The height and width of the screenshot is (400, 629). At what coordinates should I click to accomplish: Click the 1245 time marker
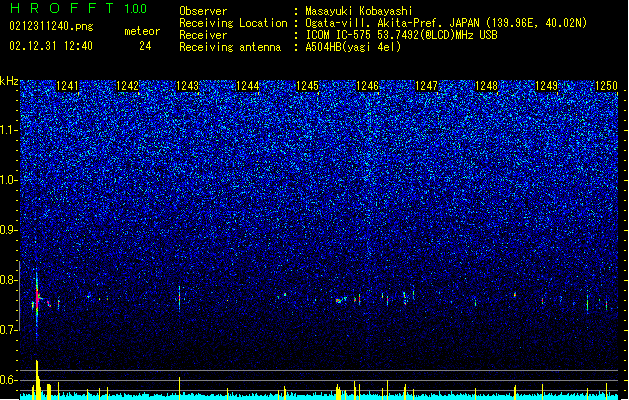click(x=307, y=86)
